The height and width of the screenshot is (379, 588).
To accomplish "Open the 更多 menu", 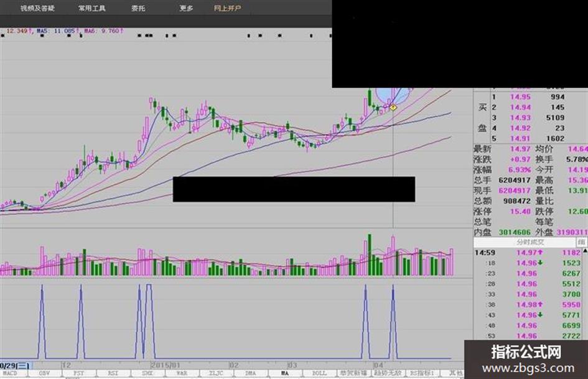I will (186, 8).
